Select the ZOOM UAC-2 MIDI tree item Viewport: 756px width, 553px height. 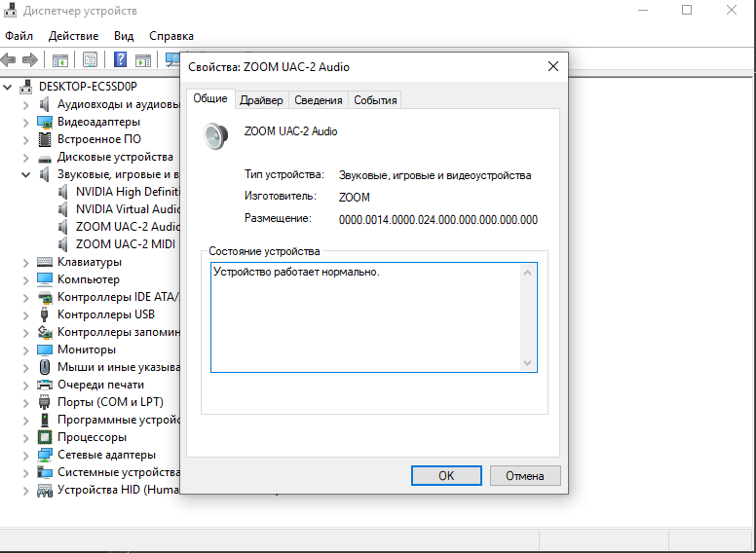(126, 244)
